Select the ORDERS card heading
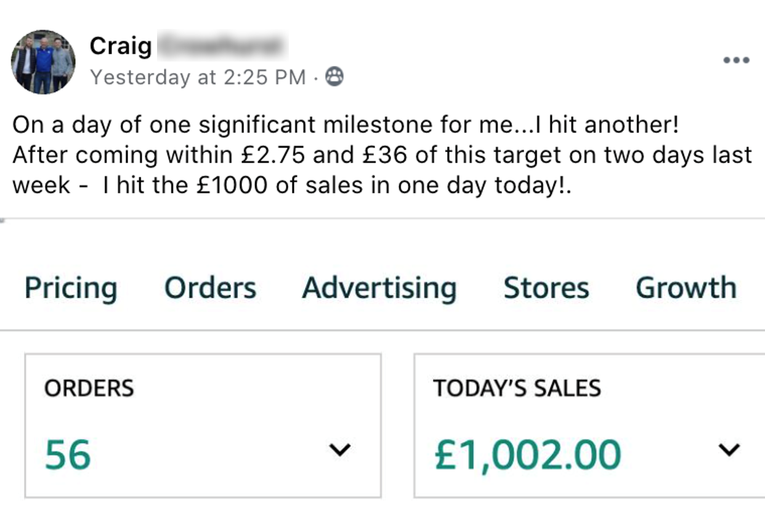This screenshot has height=532, width=765. point(89,389)
